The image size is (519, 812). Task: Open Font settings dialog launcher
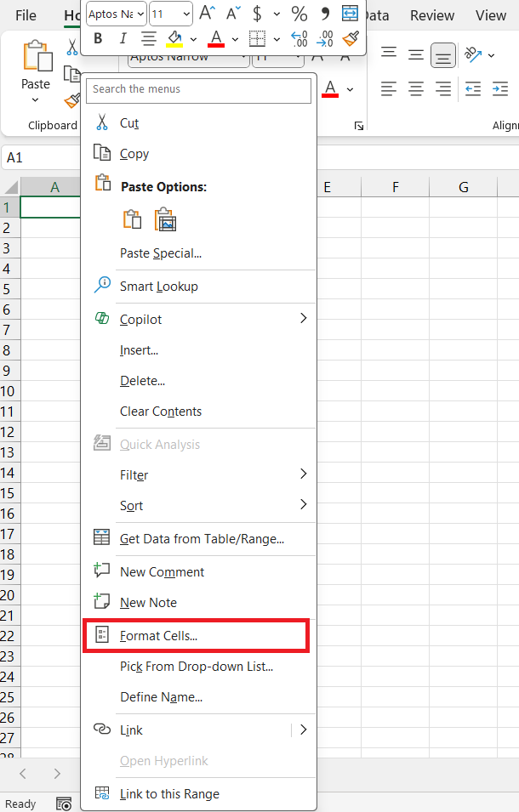point(358,125)
